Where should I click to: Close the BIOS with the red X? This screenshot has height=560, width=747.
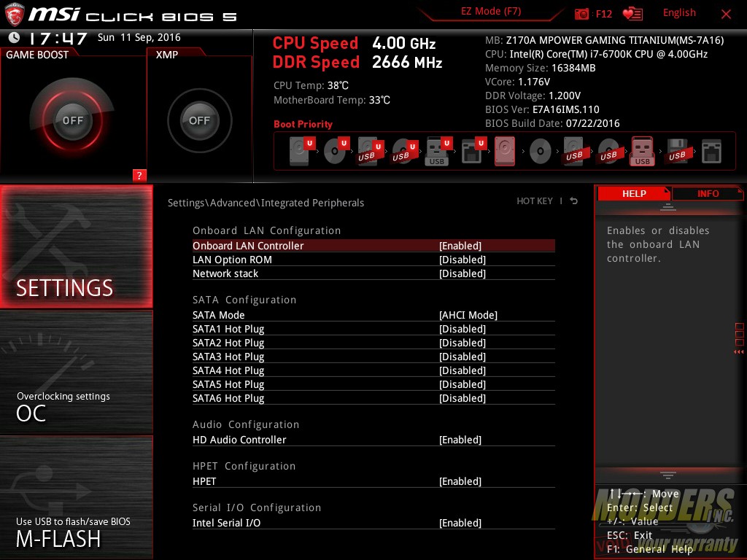point(726,15)
